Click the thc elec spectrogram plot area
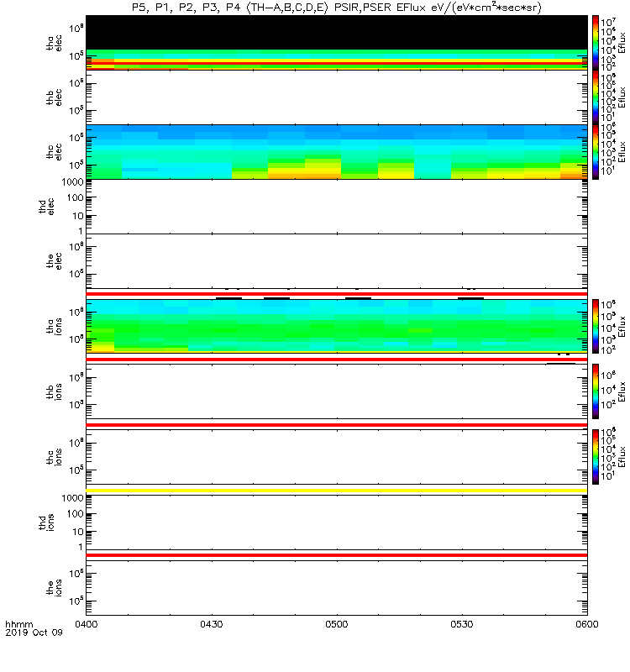Image resolution: width=630 pixels, height=672 pixels. [337, 152]
